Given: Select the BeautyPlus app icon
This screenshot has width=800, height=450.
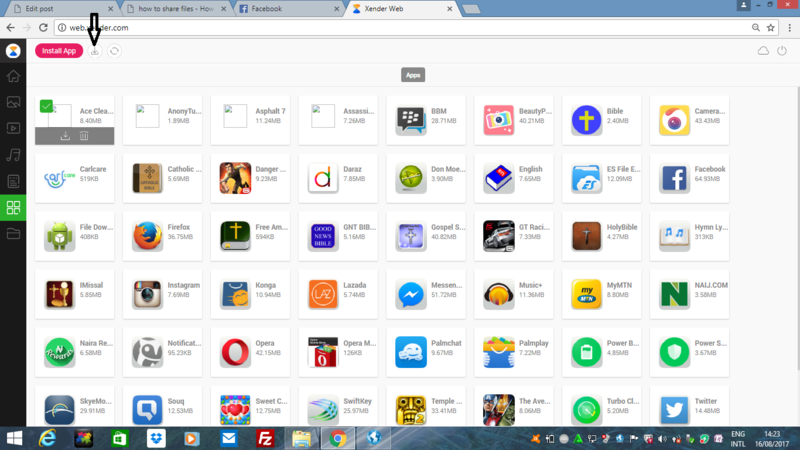Looking at the screenshot, I should [498, 120].
